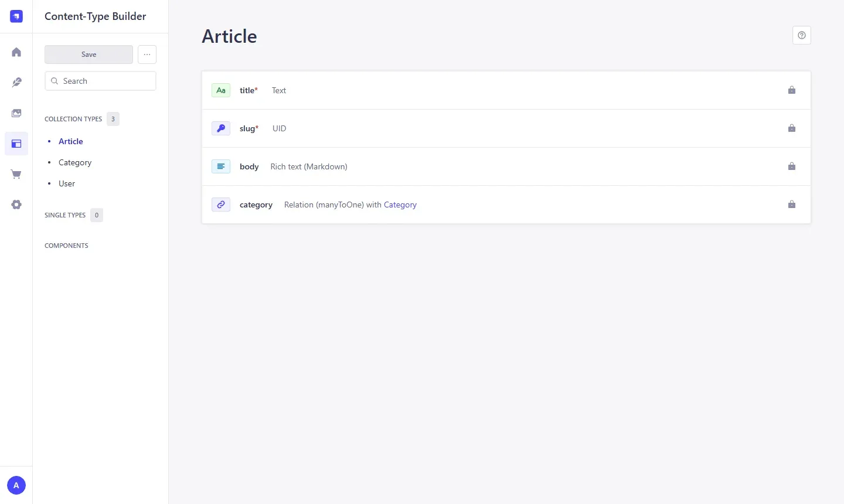This screenshot has height=504, width=844.
Task: Click the collection types count badge '3'
Action: point(113,119)
